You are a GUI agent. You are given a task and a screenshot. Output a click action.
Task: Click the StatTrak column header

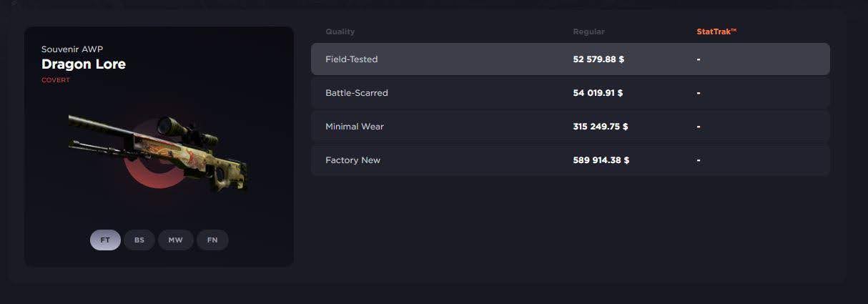[716, 31]
